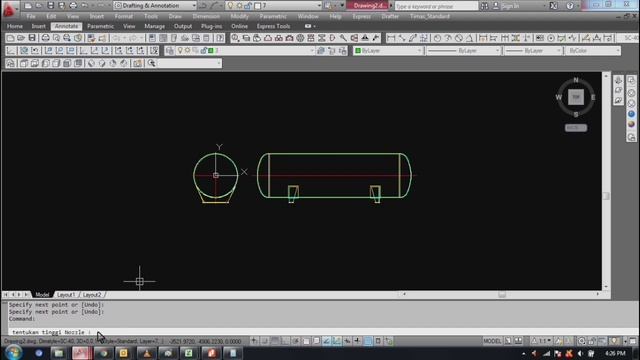Click the 3 Point UCS icon
Image resolution: width=640 pixels, height=360 pixels.
click(x=106, y=51)
